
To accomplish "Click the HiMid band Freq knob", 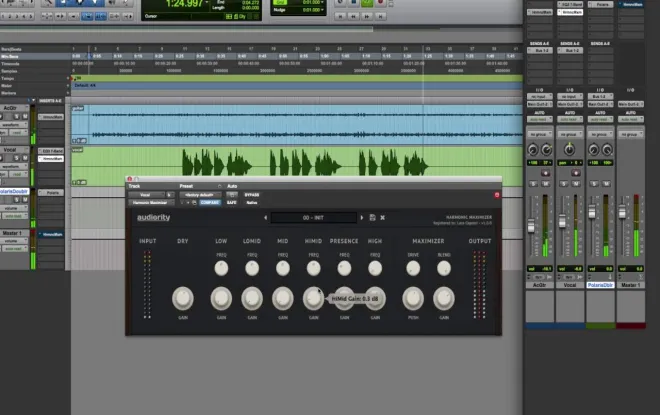I will pos(314,268).
